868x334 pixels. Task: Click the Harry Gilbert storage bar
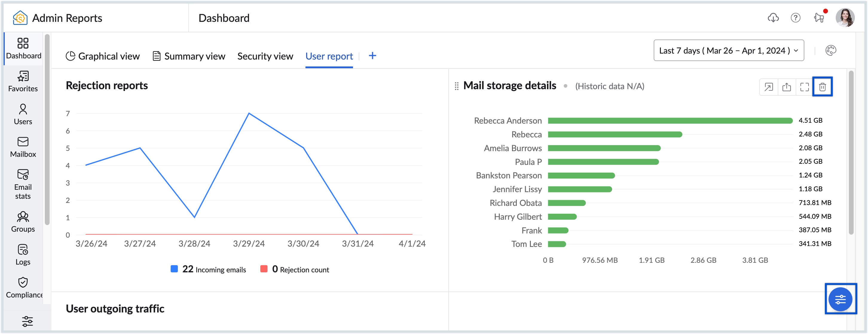click(563, 217)
